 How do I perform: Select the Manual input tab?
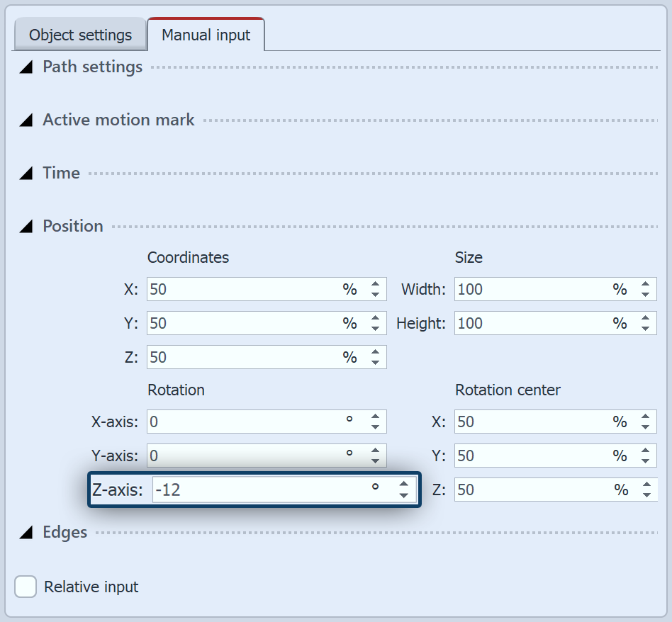(206, 35)
